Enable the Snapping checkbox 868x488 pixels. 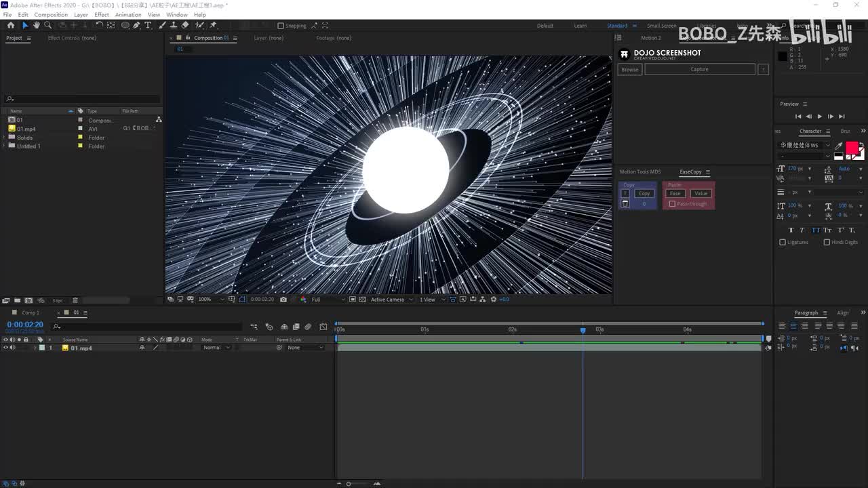[x=281, y=26]
